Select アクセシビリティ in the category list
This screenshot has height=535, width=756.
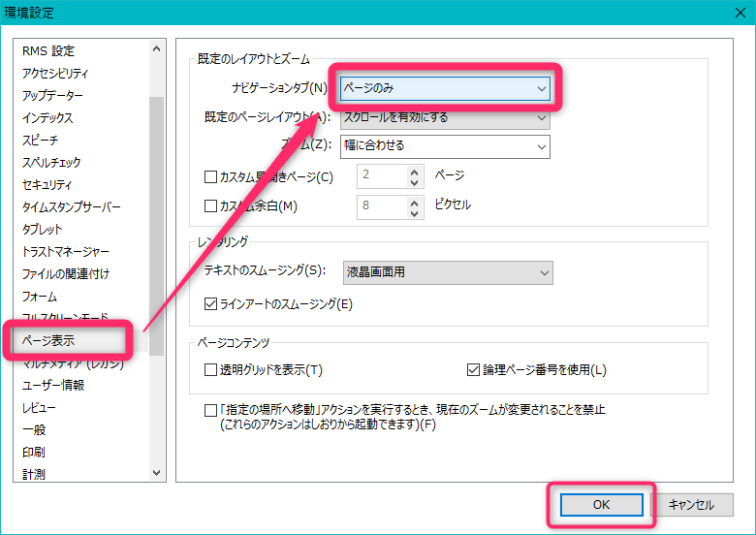coord(55,74)
